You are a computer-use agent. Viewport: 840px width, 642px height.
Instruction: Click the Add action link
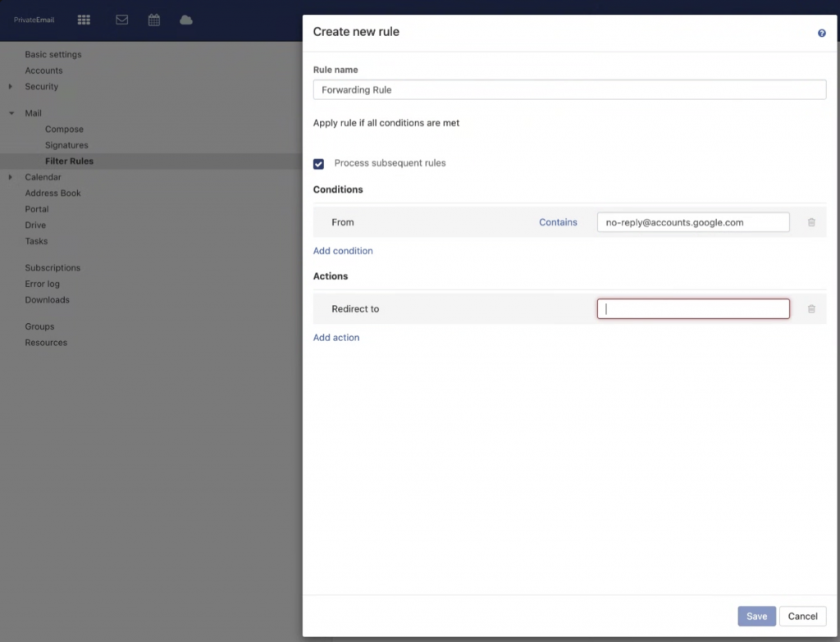click(x=336, y=338)
